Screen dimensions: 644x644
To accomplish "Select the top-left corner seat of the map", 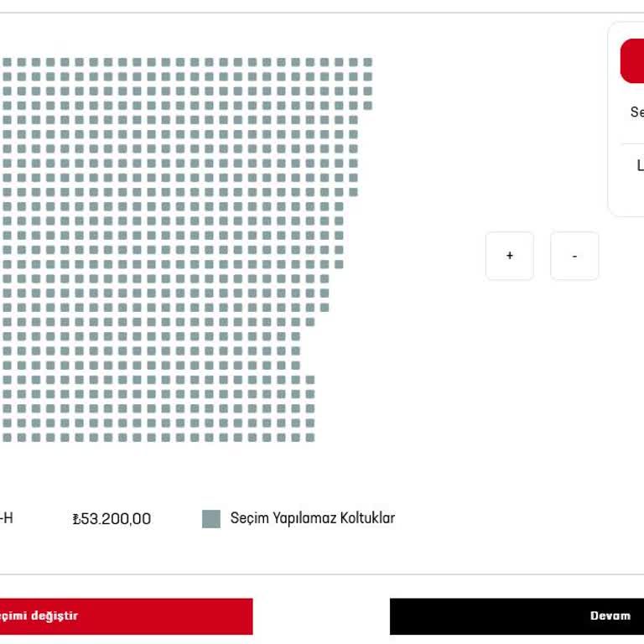I will [7, 62].
